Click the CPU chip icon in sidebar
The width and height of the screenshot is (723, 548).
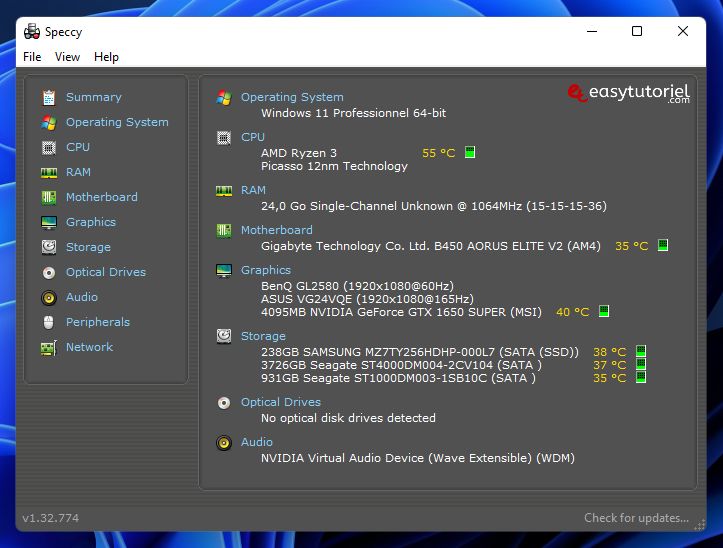click(48, 147)
